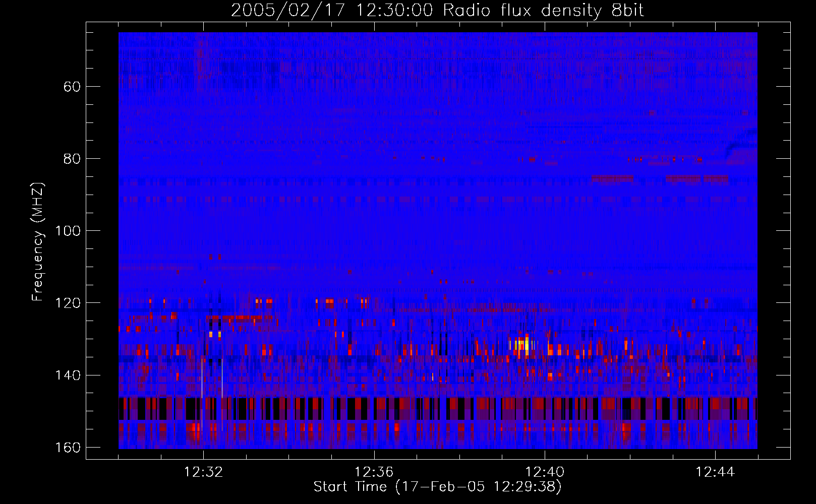
Task: Click the 120 frequency tick label
Action: (x=68, y=303)
